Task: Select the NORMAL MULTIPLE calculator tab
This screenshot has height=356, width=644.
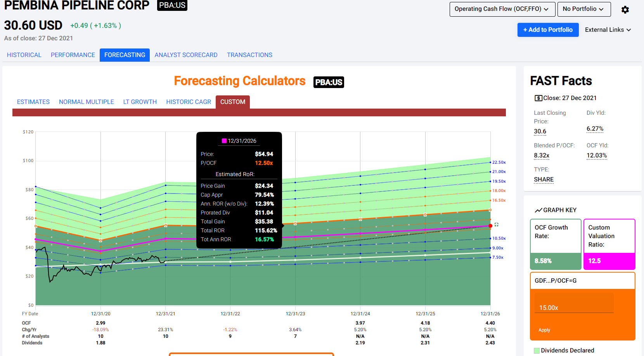Action: click(87, 102)
